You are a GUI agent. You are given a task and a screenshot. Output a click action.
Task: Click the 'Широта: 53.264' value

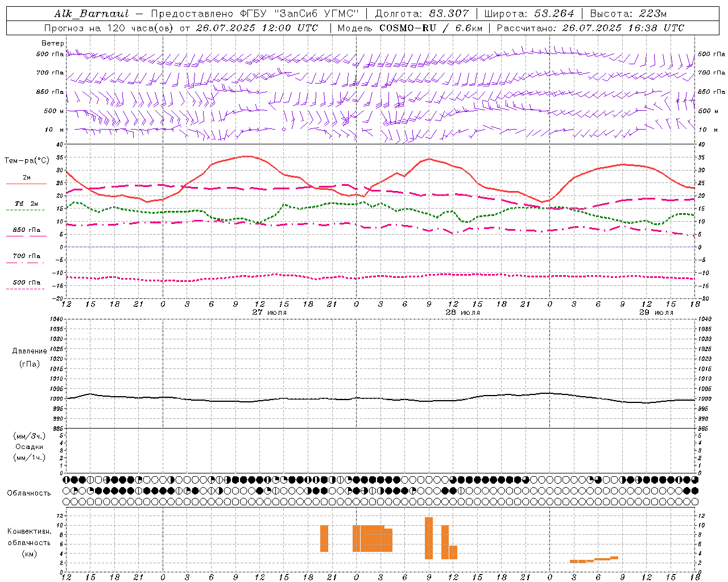(x=529, y=14)
